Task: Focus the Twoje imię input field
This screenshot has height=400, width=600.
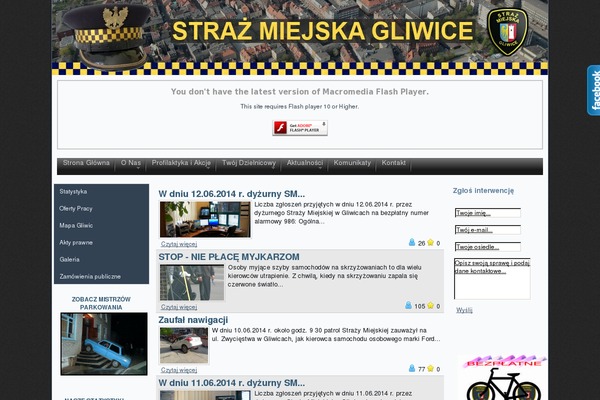Action: 488,213
